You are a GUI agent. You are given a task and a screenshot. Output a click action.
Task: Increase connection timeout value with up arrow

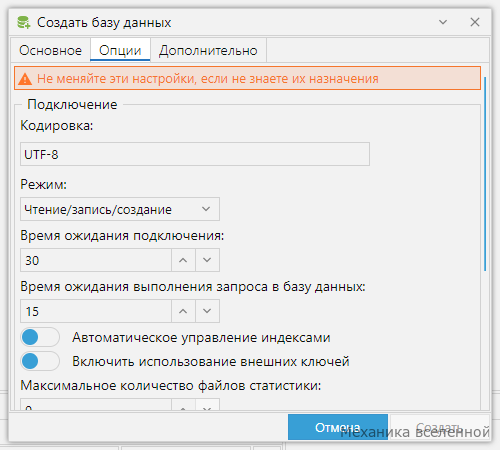183,260
